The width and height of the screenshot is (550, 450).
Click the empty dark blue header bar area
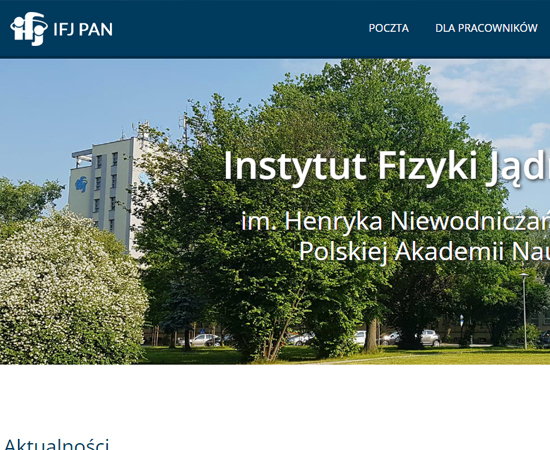coord(239,29)
